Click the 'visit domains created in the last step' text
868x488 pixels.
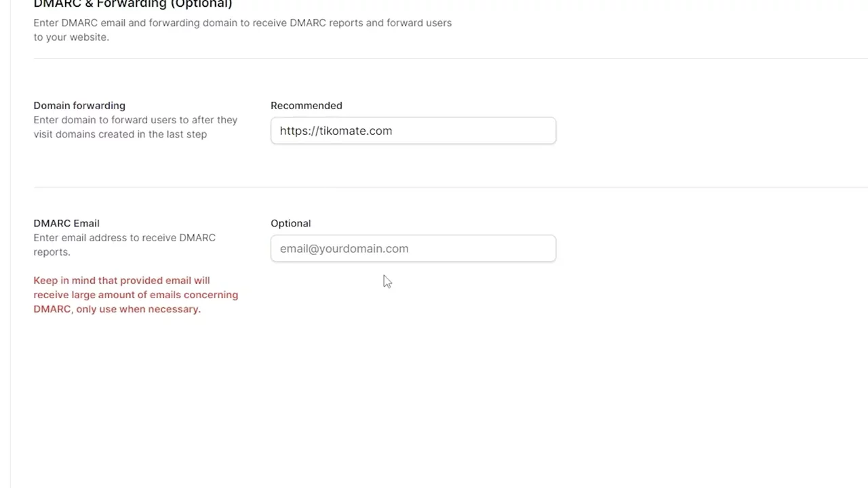pos(120,134)
